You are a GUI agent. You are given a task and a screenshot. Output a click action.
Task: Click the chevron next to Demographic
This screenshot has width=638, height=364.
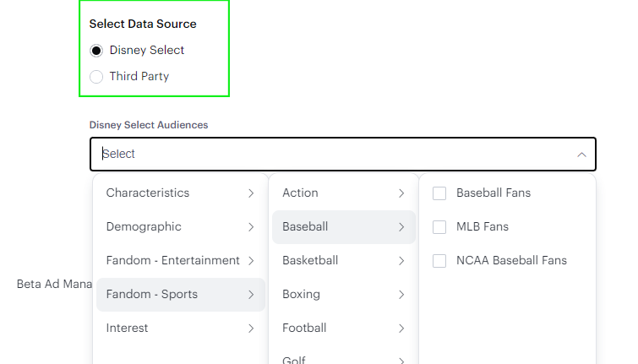coord(251,227)
